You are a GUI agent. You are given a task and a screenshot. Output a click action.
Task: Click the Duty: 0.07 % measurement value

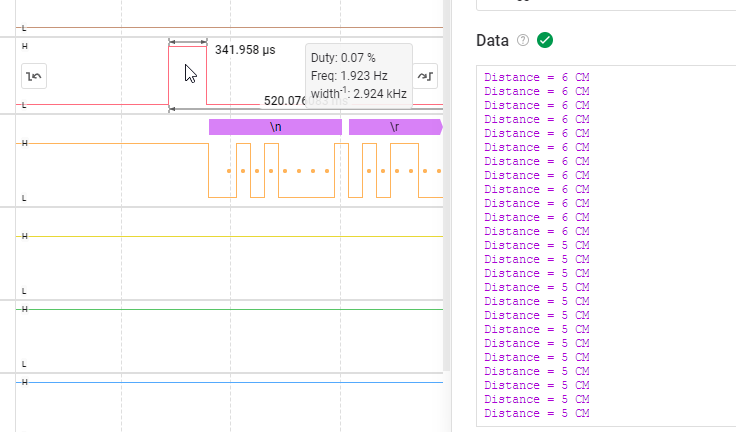[343, 58]
